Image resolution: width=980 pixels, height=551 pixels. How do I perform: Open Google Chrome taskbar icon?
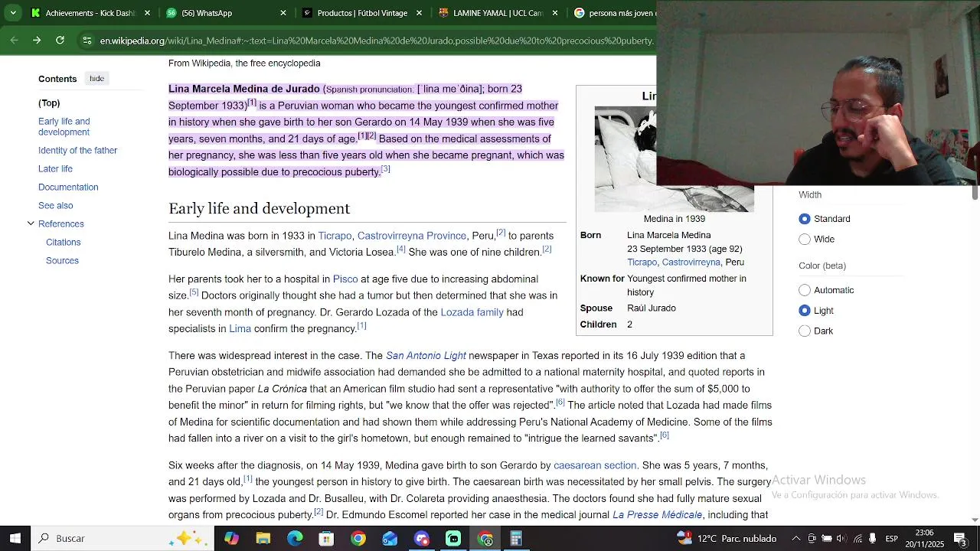point(358,539)
